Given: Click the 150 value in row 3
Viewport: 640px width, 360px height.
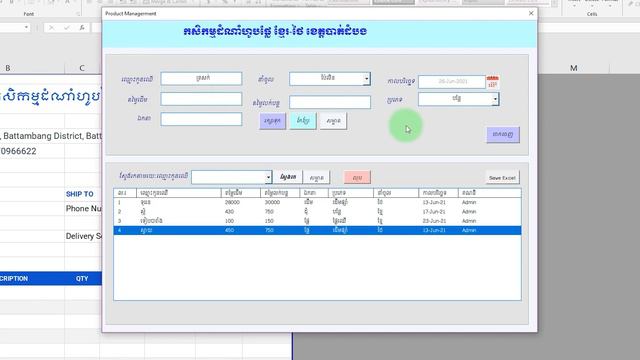Looking at the screenshot, I should 269,221.
